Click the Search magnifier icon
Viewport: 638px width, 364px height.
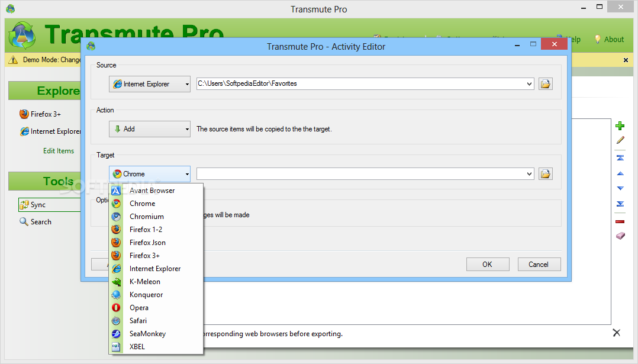tap(24, 221)
